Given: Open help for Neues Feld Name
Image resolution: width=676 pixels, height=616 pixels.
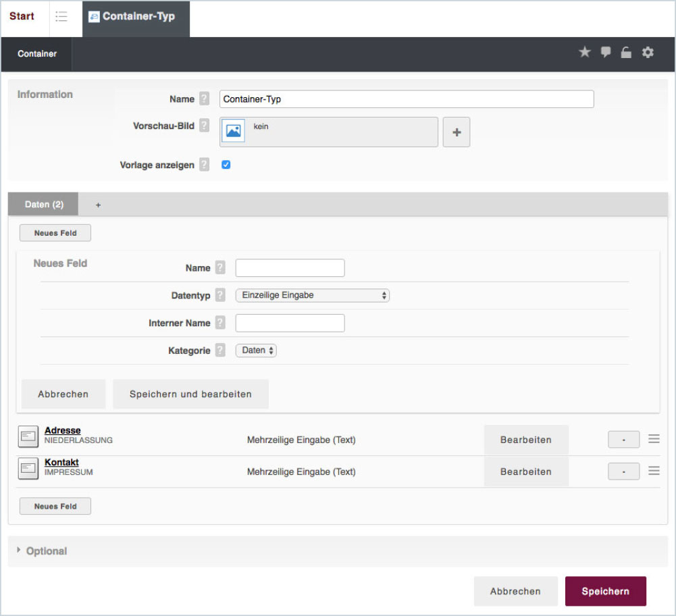Looking at the screenshot, I should coord(220,267).
